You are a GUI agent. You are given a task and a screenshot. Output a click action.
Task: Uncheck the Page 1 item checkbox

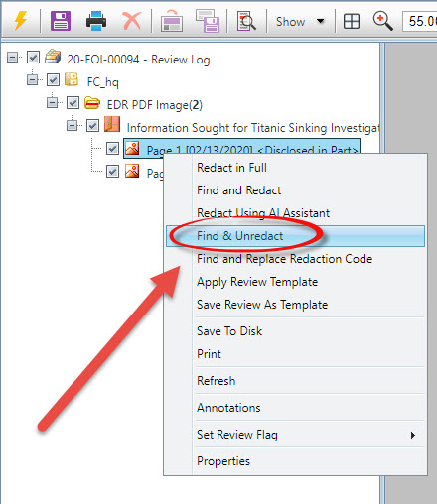point(112,149)
